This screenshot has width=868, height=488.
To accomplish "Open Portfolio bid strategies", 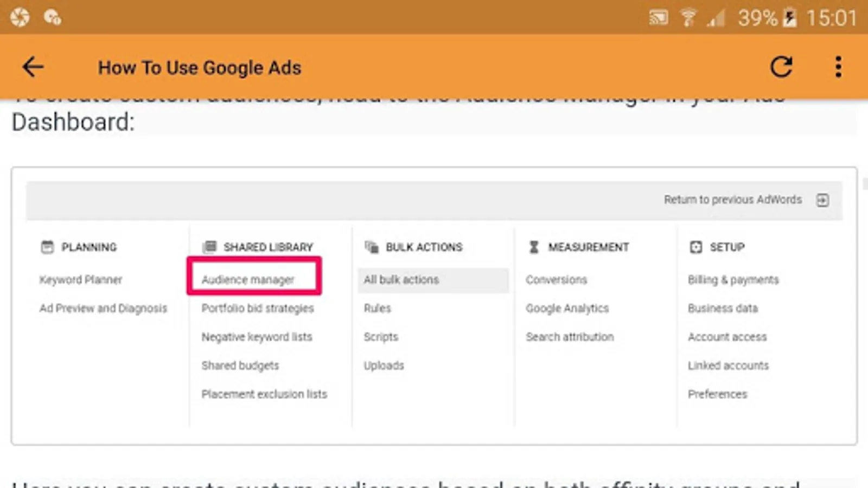I will click(x=258, y=309).
